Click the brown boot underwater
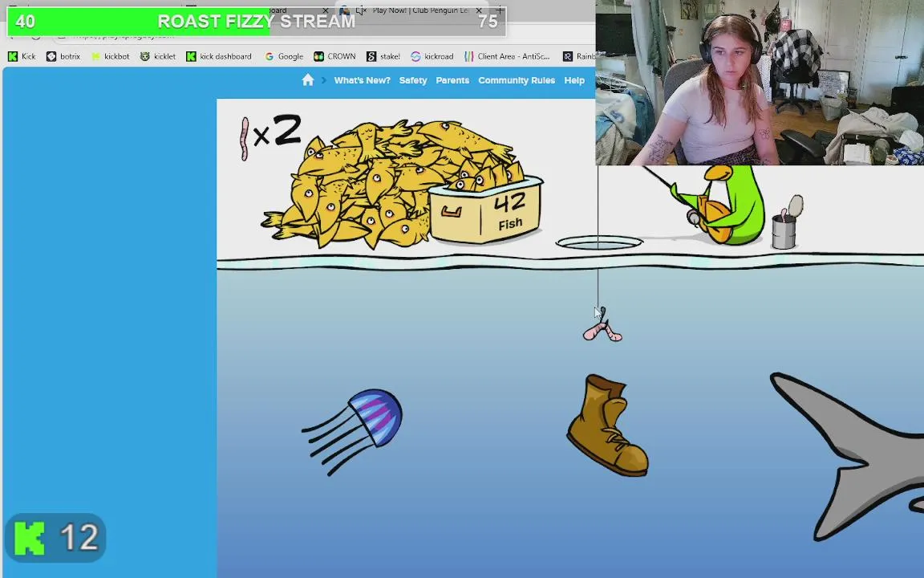 pyautogui.click(x=607, y=425)
